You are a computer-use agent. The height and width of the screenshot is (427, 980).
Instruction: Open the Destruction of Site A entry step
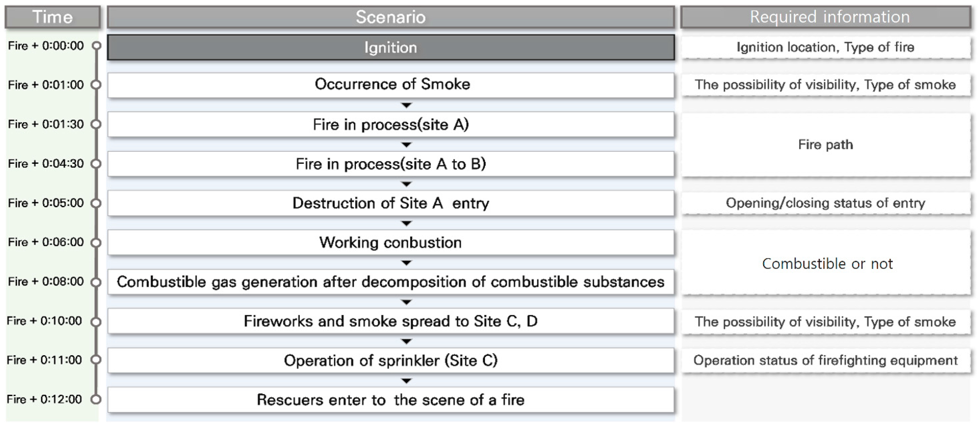(x=390, y=203)
